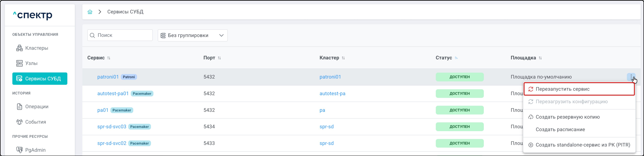Sort table by Сервис column
Viewport: 644px width, 156px height.
109,58
